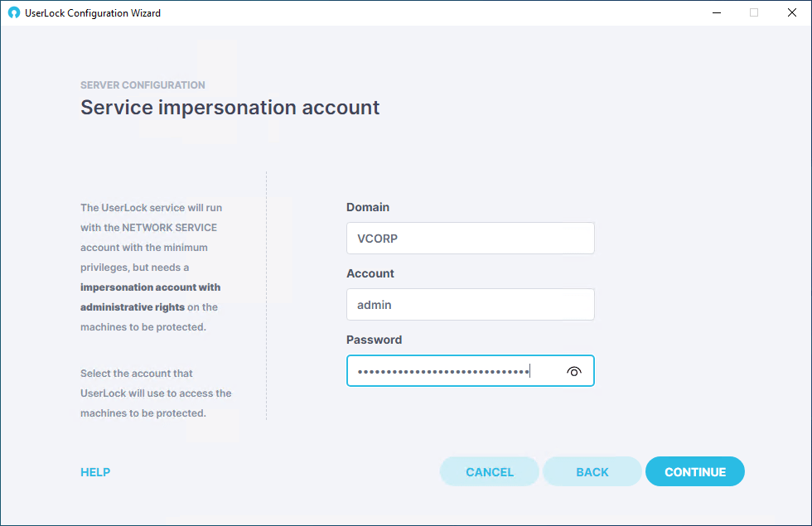The width and height of the screenshot is (812, 526).
Task: Click the Password field label
Action: (374, 340)
